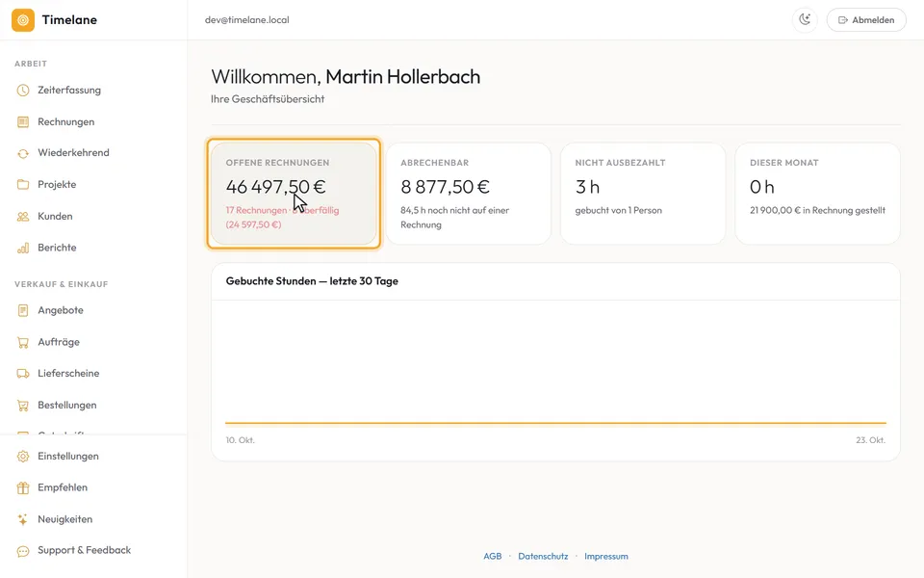Click the Empfehlen gift icon
This screenshot has width=924, height=578.
click(23, 487)
